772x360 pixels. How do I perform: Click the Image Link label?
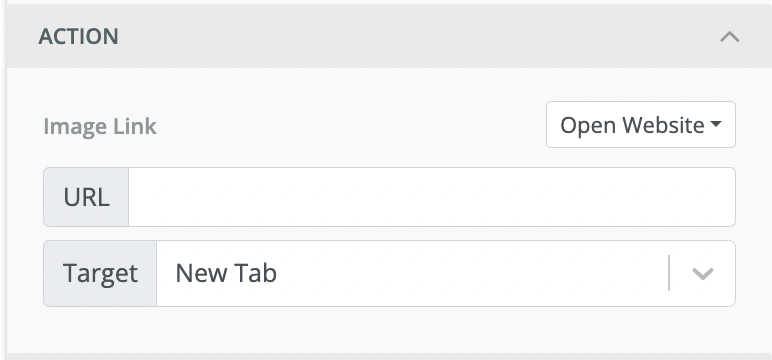[x=100, y=127]
